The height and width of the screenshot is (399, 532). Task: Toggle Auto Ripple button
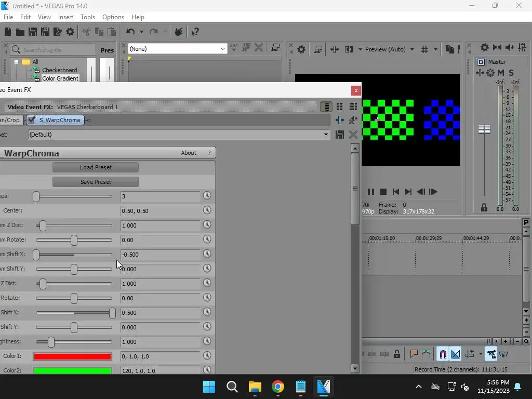pos(470,354)
